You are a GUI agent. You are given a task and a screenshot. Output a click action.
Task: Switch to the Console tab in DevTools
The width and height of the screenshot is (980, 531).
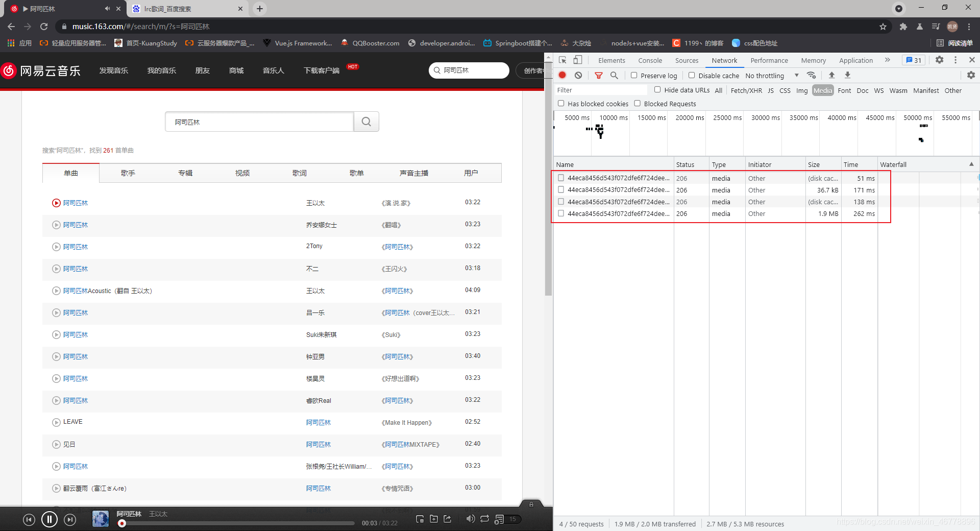tap(650, 60)
